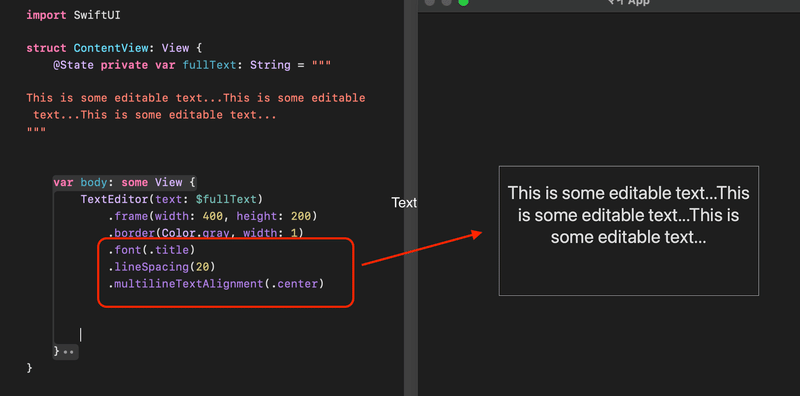The width and height of the screenshot is (800, 396).
Task: Click '.border(Color.gray, width: 1)' line
Action: pos(206,233)
